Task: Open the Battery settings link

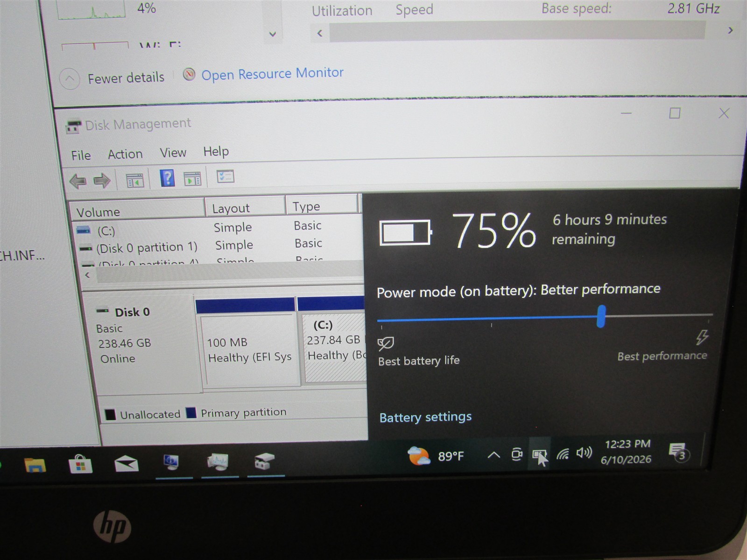Action: point(425,417)
